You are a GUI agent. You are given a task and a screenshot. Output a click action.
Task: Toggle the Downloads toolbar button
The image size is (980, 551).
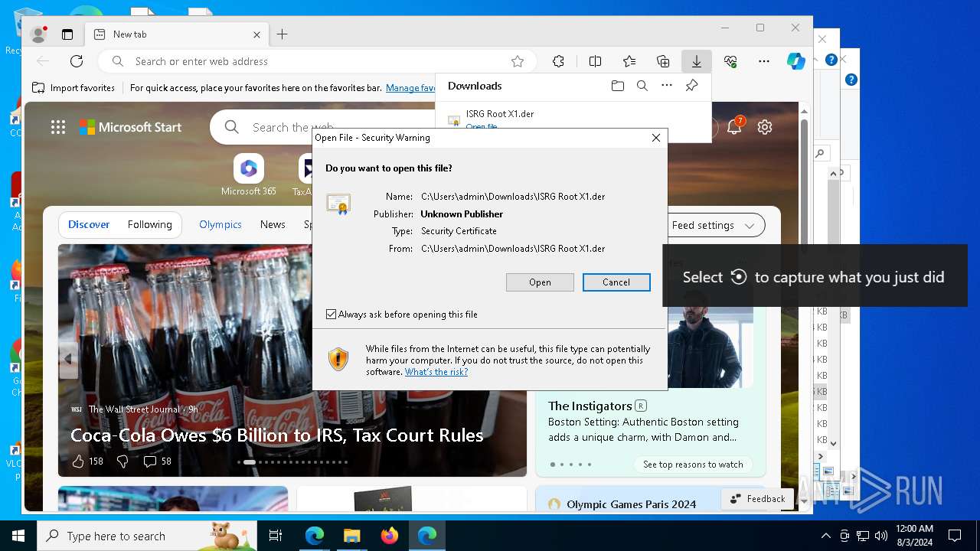(x=697, y=61)
